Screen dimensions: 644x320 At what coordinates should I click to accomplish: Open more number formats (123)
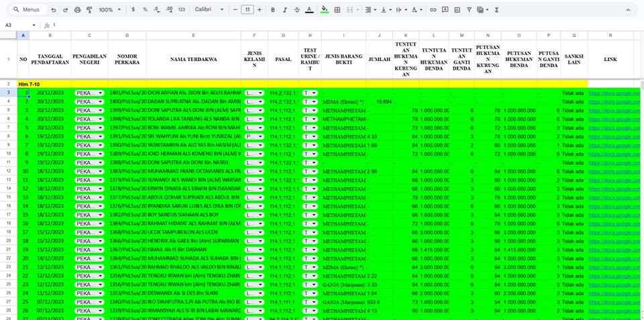182,9
